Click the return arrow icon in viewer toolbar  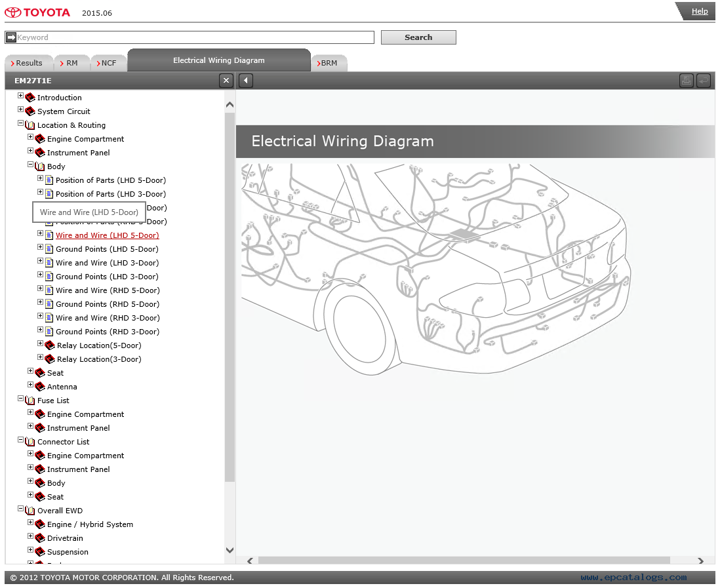(703, 81)
